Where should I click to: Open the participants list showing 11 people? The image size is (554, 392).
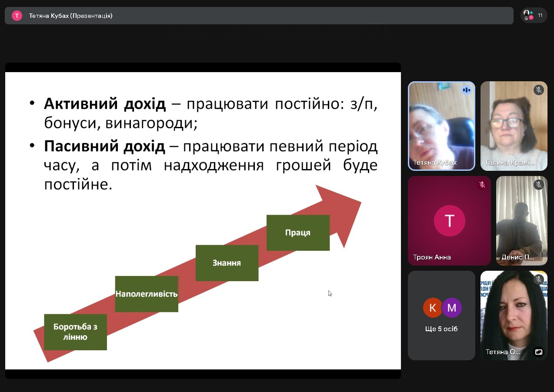pyautogui.click(x=534, y=15)
